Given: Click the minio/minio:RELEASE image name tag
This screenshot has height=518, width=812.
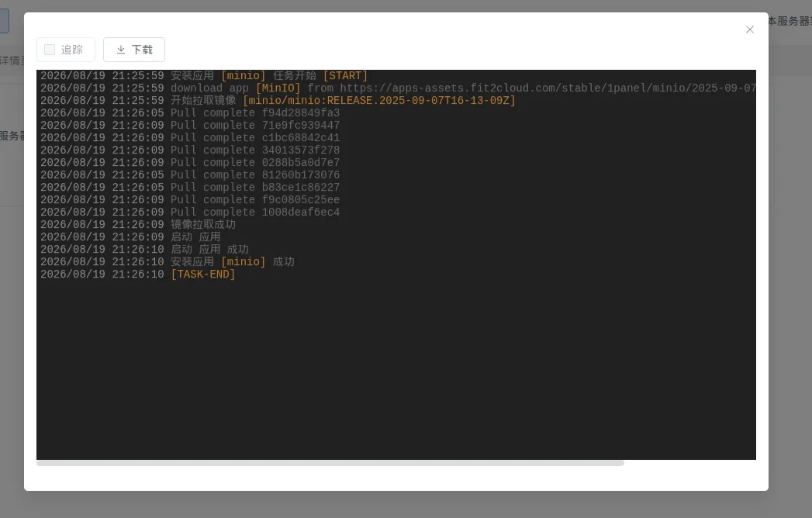Looking at the screenshot, I should (x=379, y=101).
